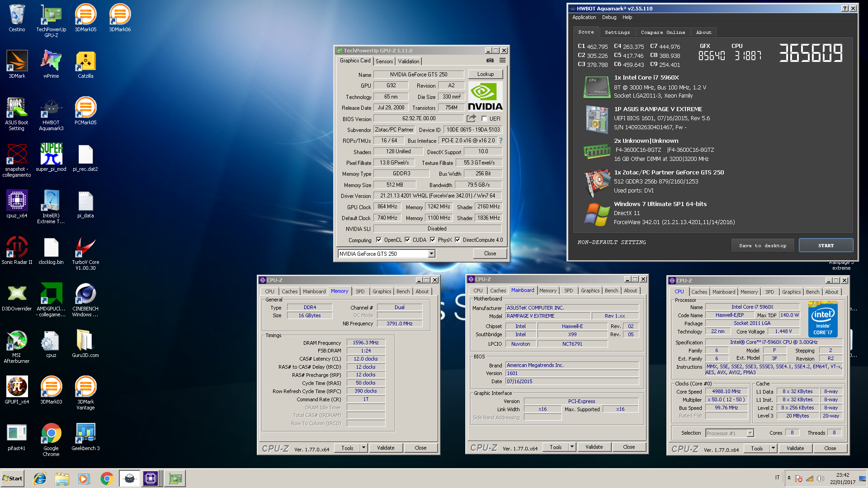Select Bench tab in CPU-Z Memory window

pyautogui.click(x=403, y=291)
